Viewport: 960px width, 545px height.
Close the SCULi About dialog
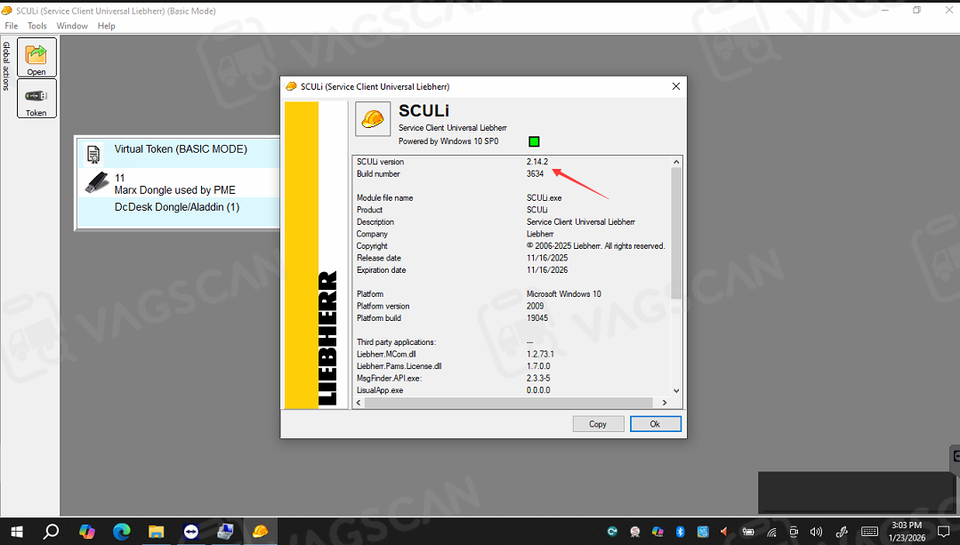(x=675, y=86)
